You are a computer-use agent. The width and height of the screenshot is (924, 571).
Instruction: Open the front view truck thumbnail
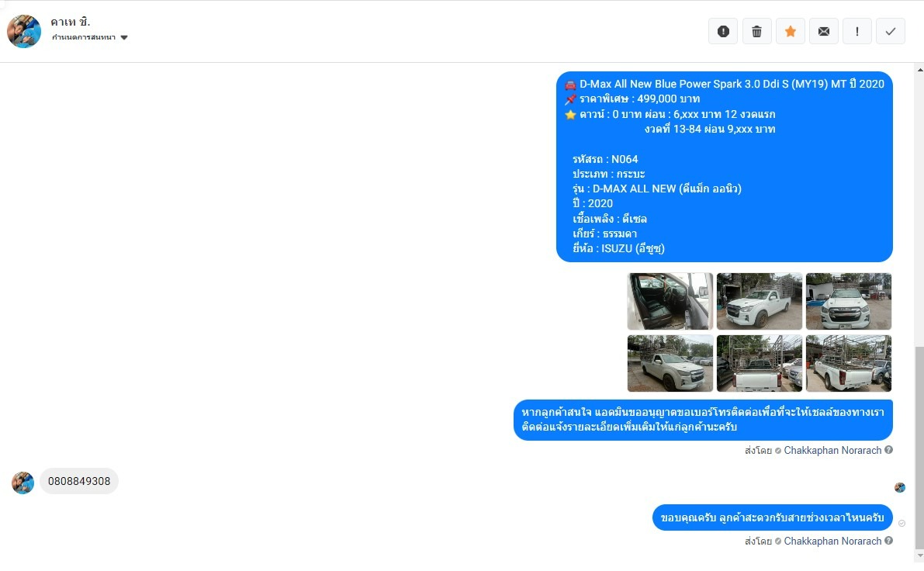(849, 301)
